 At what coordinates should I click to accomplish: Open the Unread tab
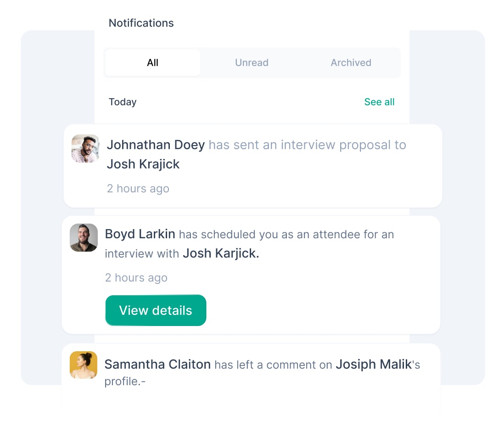252,62
